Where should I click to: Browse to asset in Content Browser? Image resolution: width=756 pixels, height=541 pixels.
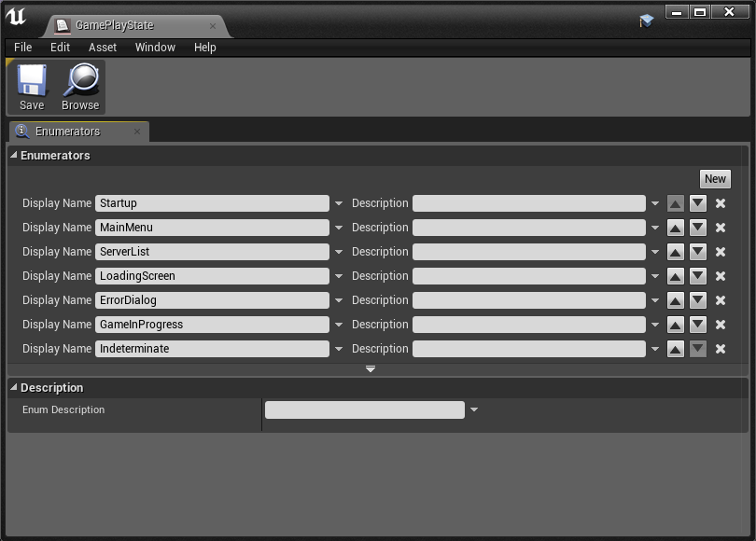[x=80, y=87]
